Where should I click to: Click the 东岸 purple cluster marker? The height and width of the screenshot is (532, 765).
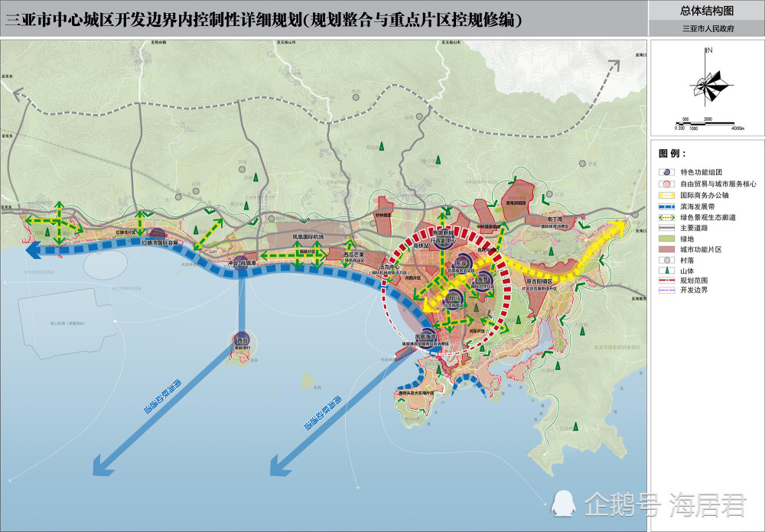[461, 262]
